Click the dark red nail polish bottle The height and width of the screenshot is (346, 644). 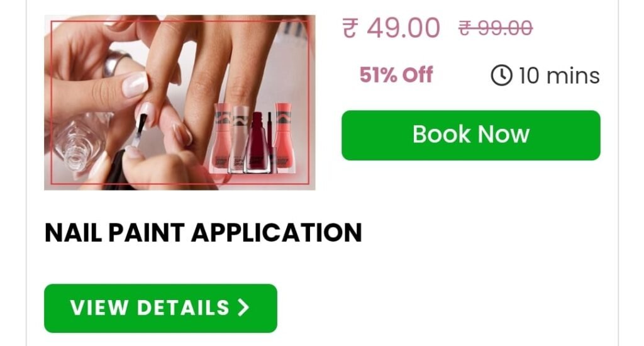point(257,142)
